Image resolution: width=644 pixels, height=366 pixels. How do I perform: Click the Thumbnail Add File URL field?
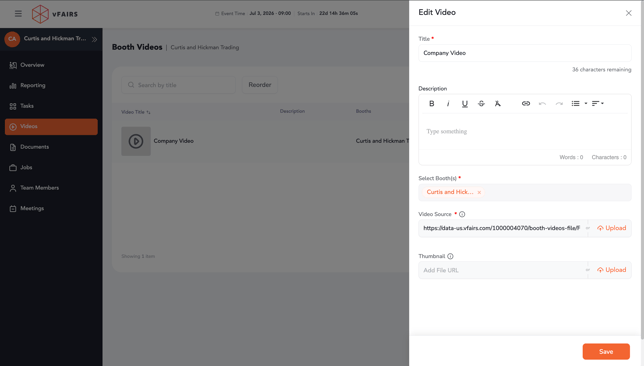[x=502, y=270]
